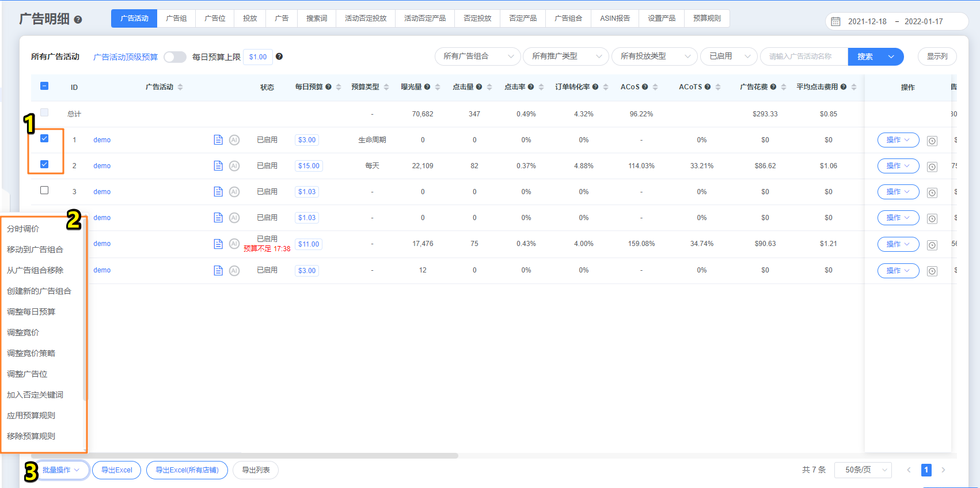Click the 导出Excel button

(x=117, y=470)
